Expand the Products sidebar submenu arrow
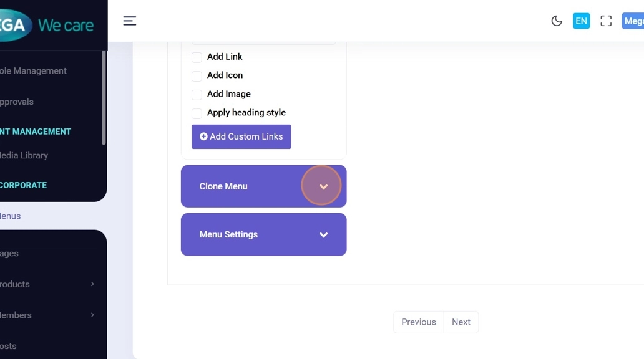Image resolution: width=644 pixels, height=359 pixels. tap(92, 284)
